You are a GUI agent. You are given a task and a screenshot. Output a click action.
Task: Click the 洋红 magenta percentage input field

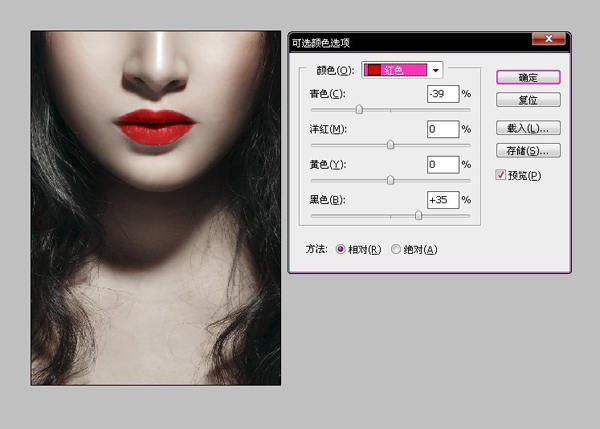pos(443,129)
